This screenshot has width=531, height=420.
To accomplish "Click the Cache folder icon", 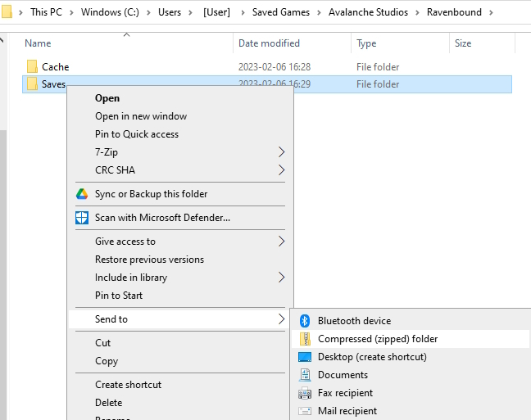I will coord(32,66).
